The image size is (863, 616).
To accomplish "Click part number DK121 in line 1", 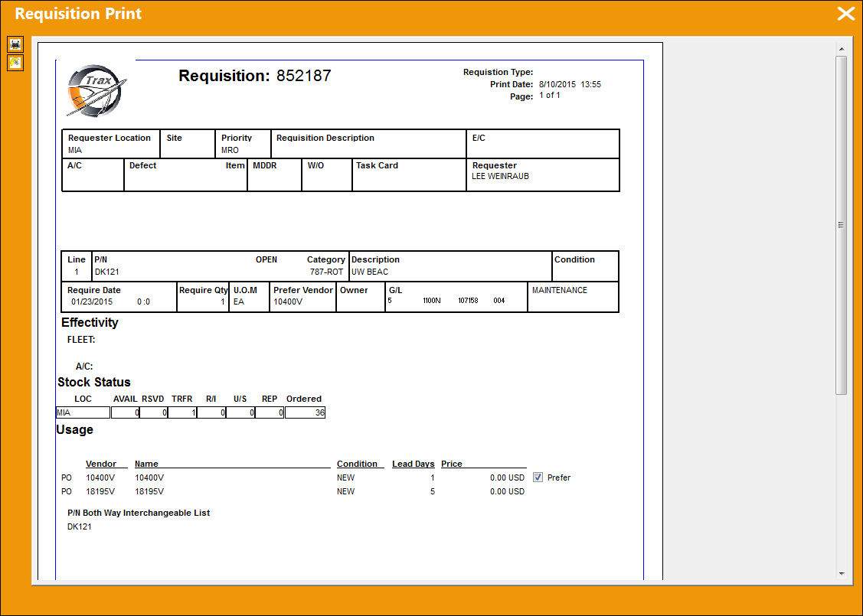I will coord(106,272).
